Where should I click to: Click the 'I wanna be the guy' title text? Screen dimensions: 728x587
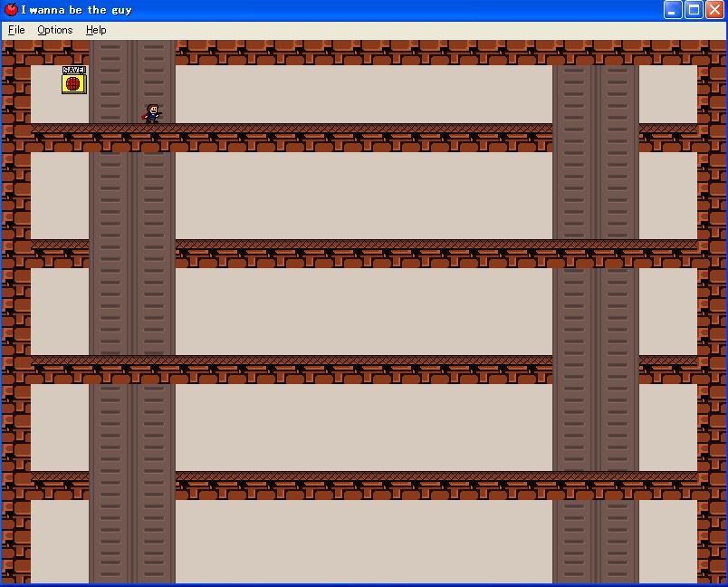76,10
